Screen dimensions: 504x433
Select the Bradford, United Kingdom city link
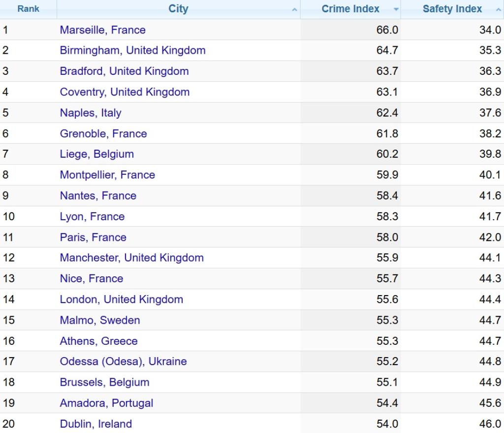[124, 71]
